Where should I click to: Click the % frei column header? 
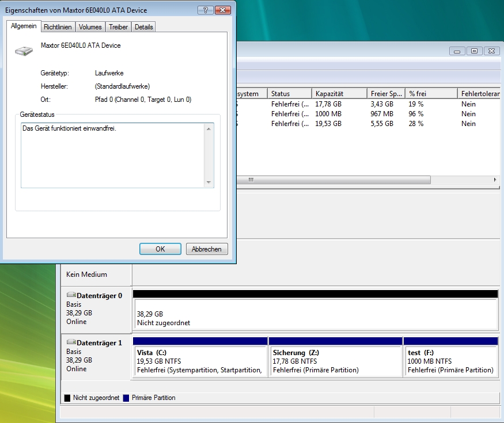click(431, 94)
